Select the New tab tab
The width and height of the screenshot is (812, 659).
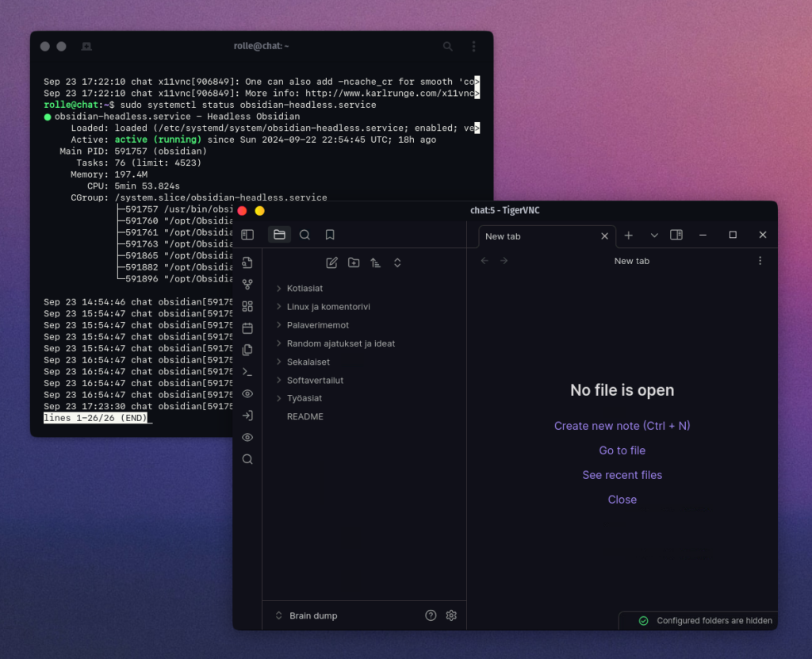[547, 236]
